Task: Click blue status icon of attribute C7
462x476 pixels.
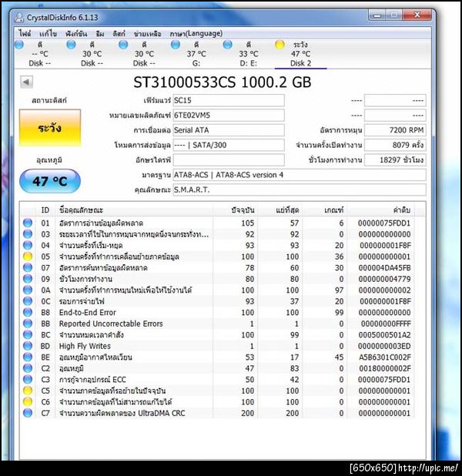Action: [x=28, y=413]
